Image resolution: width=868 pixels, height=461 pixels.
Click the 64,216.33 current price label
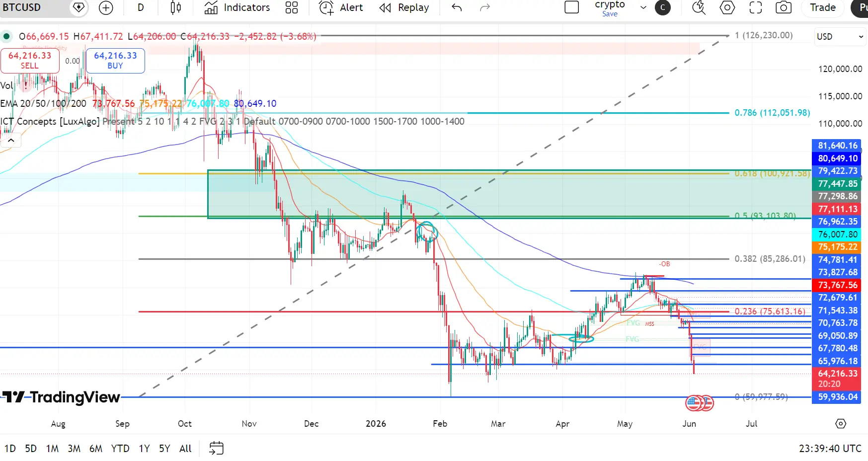(838, 379)
